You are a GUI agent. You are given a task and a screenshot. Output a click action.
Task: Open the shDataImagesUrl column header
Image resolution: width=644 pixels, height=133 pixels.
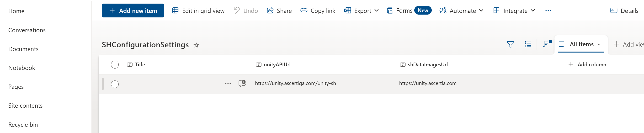click(x=424, y=64)
